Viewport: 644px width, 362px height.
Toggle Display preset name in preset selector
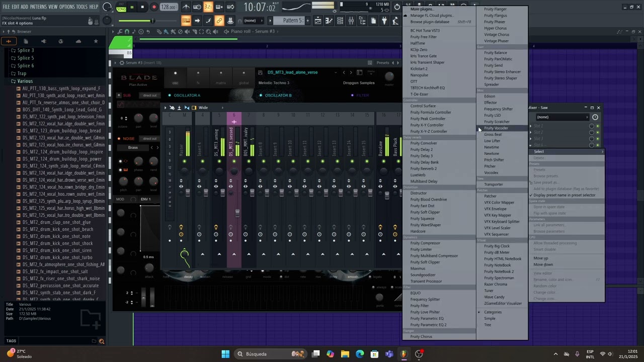564,195
